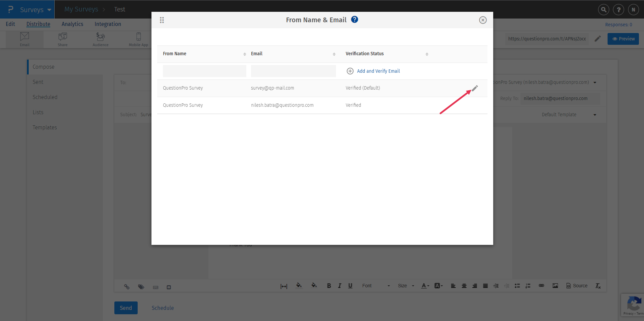Open the Templates section in the sidebar
The width and height of the screenshot is (644, 321).
(45, 127)
